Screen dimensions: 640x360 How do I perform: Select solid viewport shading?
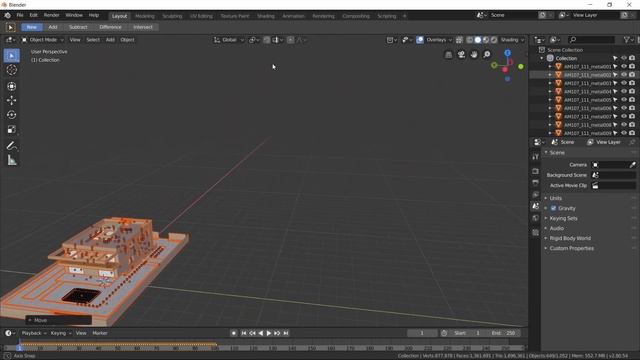pyautogui.click(x=478, y=40)
